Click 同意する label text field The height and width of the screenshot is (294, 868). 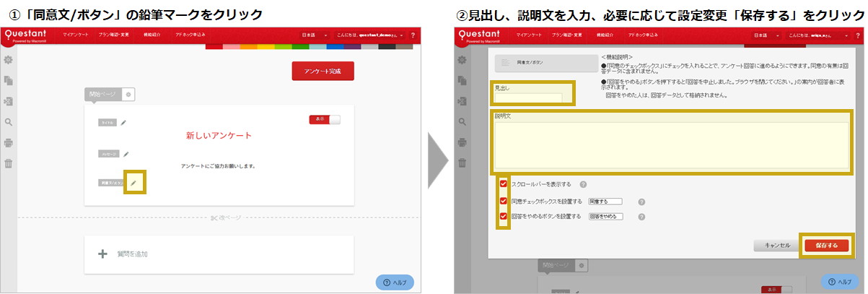[x=605, y=202]
